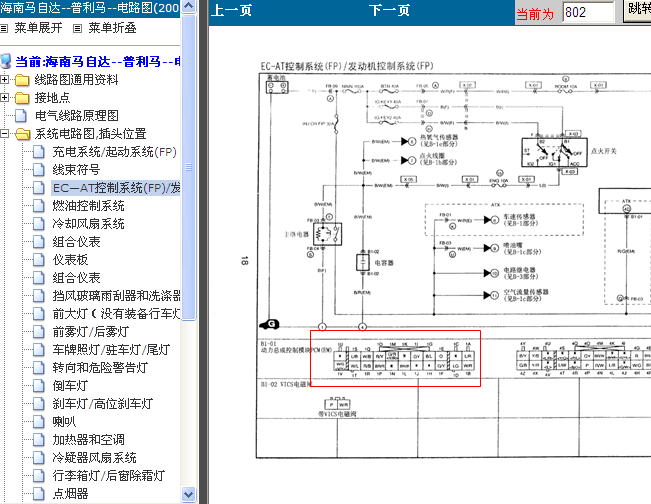Image resolution: width=651 pixels, height=504 pixels.
Task: Open the 接地点 folder icon
Action: click(x=22, y=98)
